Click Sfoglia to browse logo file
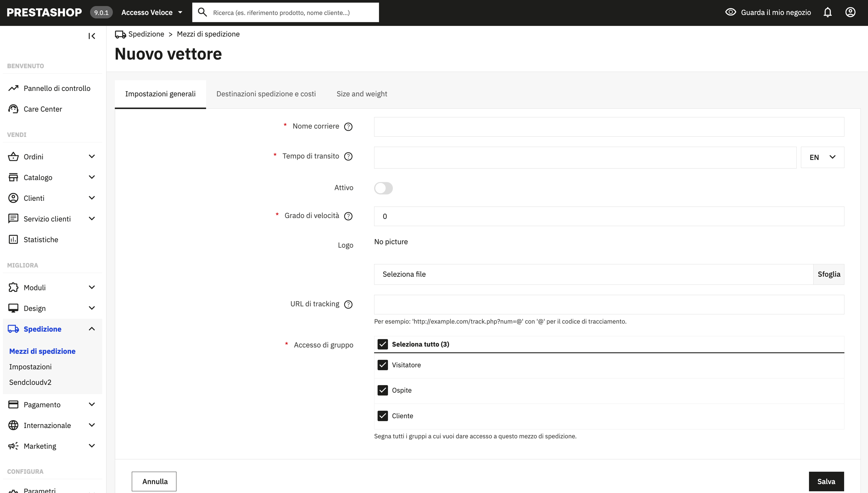868x493 pixels. [x=829, y=274]
